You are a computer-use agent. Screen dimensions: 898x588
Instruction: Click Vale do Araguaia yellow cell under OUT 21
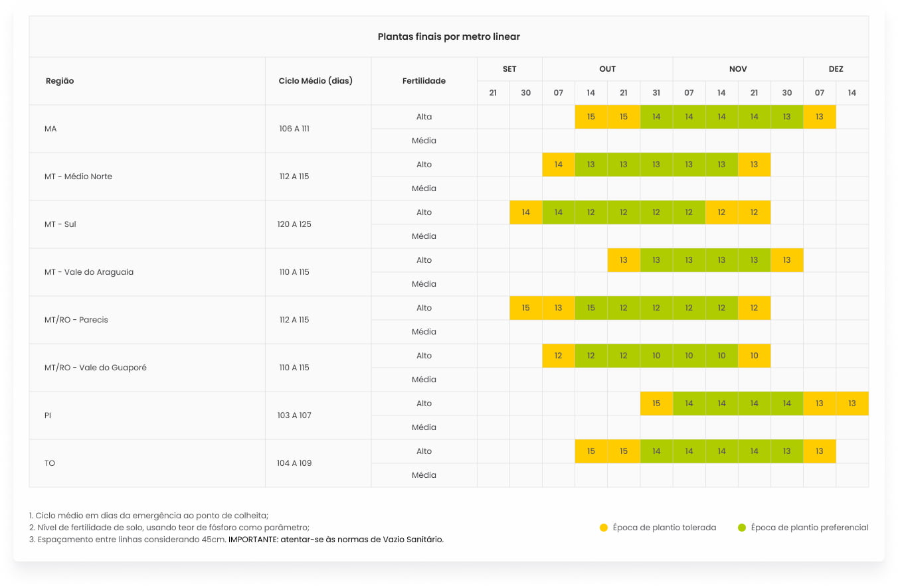623,260
